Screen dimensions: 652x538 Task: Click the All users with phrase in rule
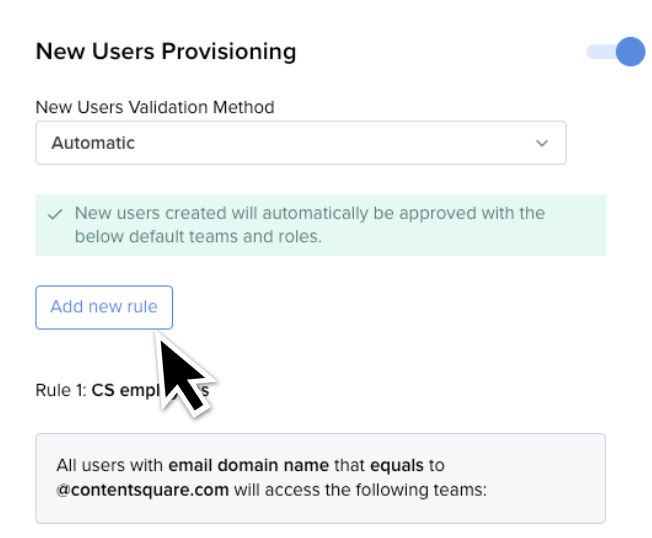click(109, 465)
